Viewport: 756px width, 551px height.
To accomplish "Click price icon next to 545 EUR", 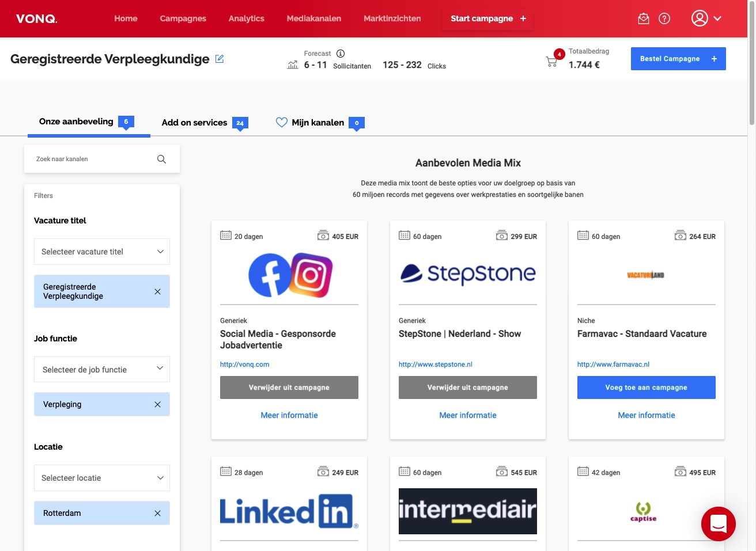I will point(502,472).
